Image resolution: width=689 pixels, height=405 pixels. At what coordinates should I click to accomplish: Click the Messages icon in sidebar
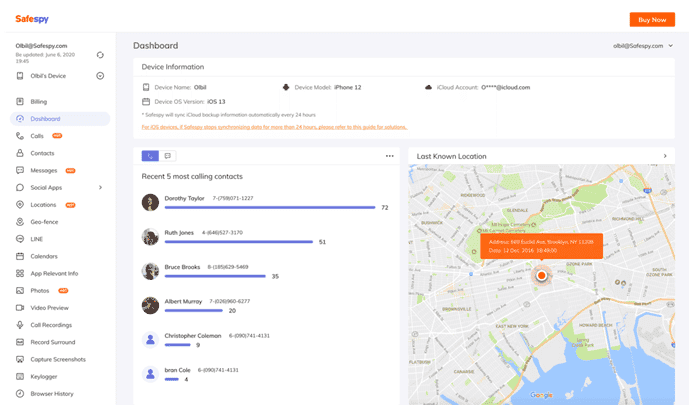[x=20, y=170]
